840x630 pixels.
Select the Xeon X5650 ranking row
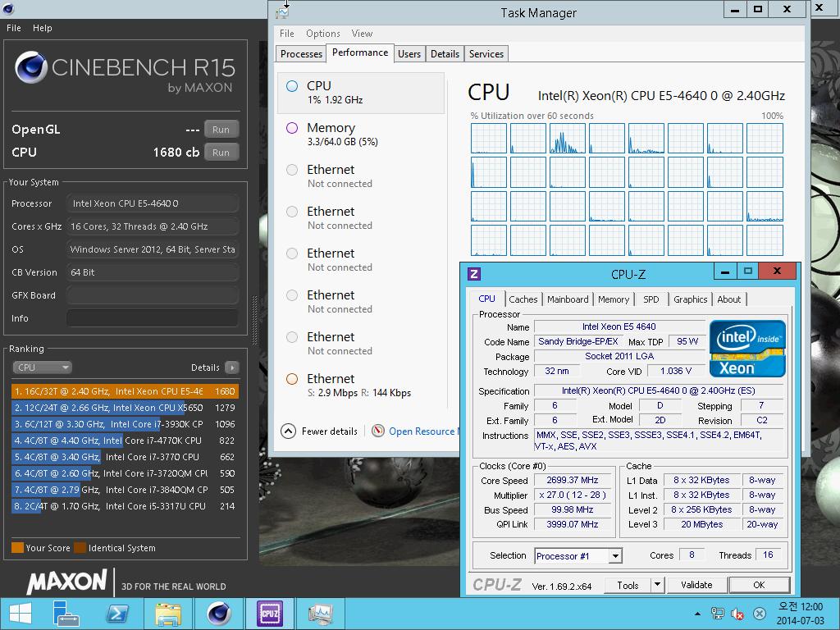pyautogui.click(x=125, y=408)
